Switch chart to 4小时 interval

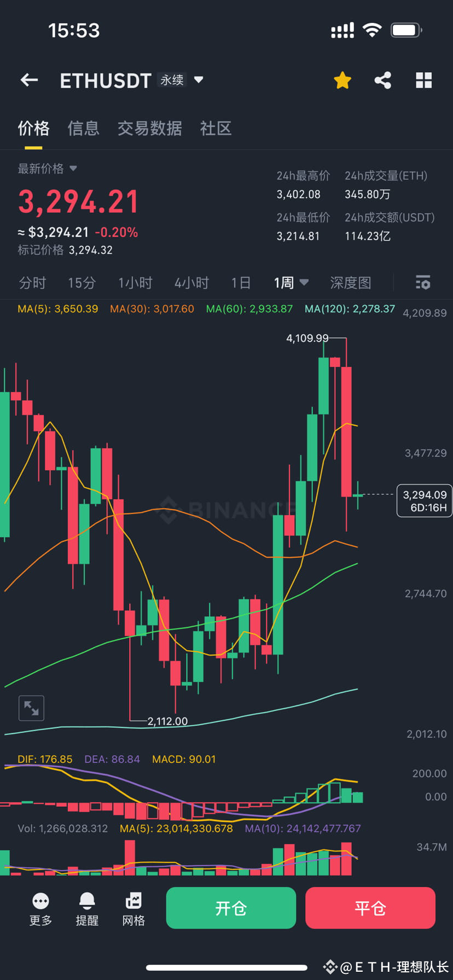191,283
